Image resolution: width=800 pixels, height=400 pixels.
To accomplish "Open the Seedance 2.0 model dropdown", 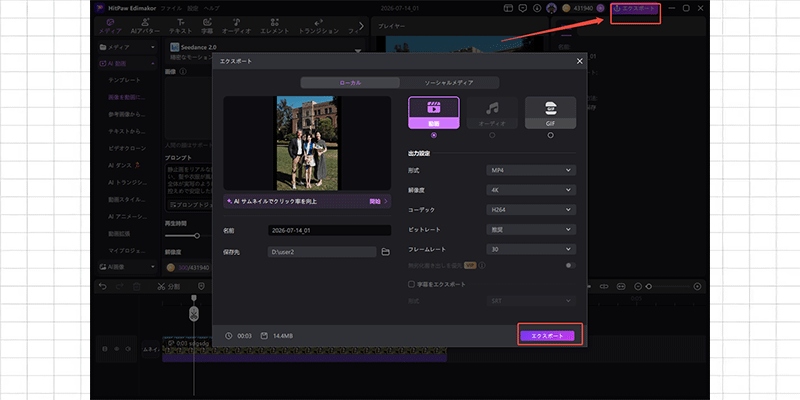I will (x=357, y=51).
